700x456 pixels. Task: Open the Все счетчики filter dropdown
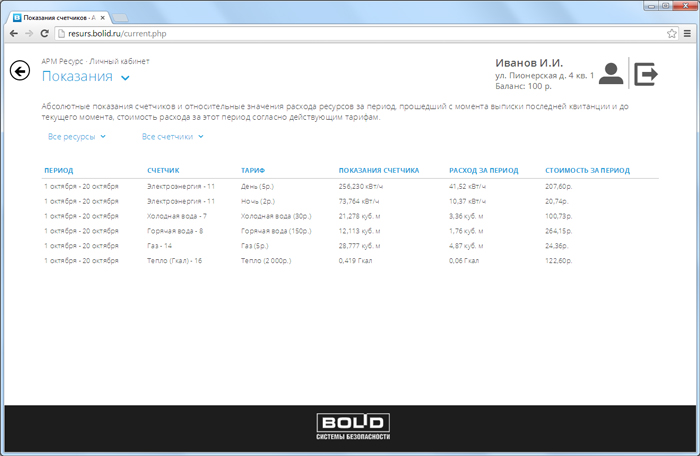172,136
